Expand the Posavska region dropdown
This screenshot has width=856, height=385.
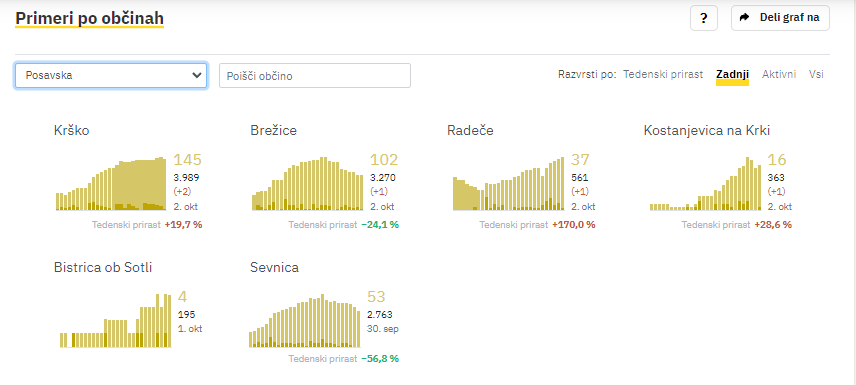[x=111, y=75]
